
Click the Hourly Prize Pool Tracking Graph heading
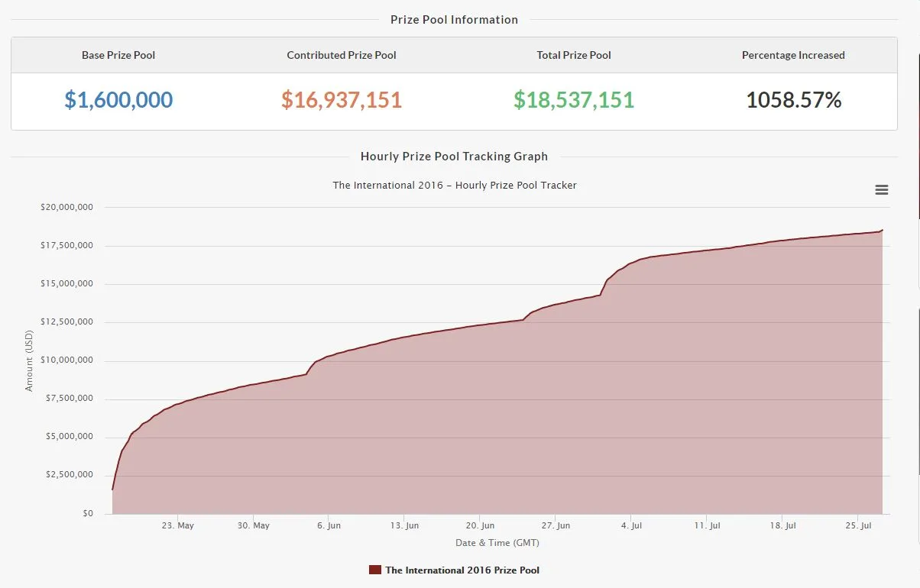pos(454,157)
